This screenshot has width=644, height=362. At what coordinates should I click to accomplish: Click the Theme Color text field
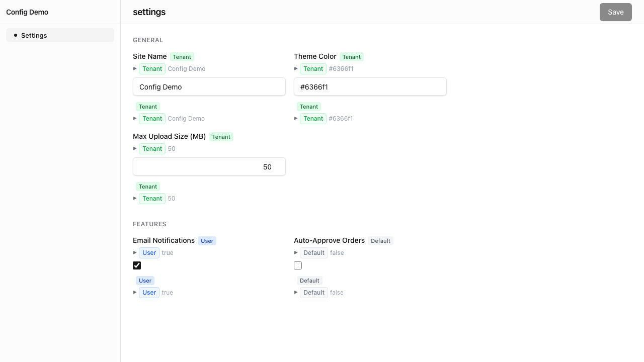pyautogui.click(x=370, y=86)
